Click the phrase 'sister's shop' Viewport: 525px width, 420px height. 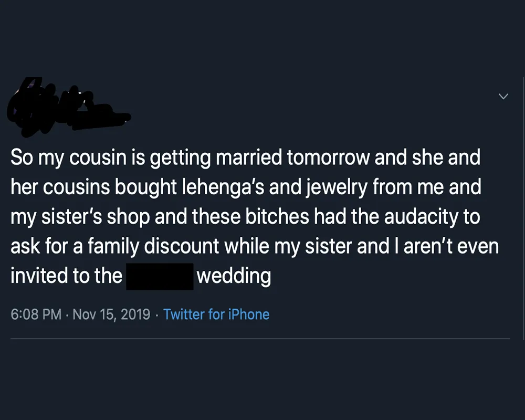point(96,217)
